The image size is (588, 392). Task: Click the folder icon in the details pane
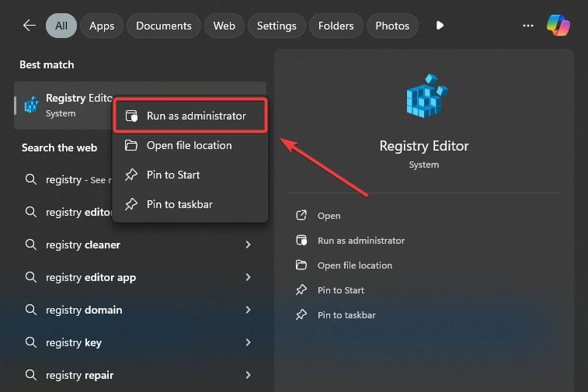(x=301, y=265)
